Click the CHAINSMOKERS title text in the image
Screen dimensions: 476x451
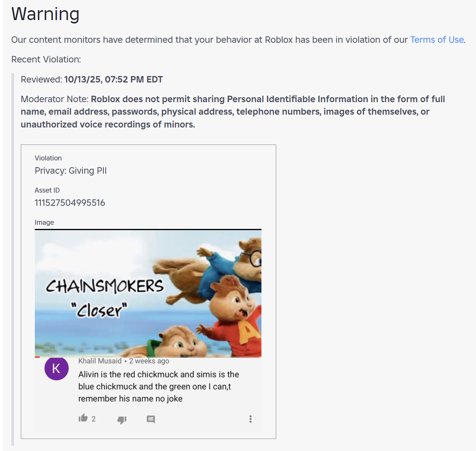pyautogui.click(x=105, y=286)
